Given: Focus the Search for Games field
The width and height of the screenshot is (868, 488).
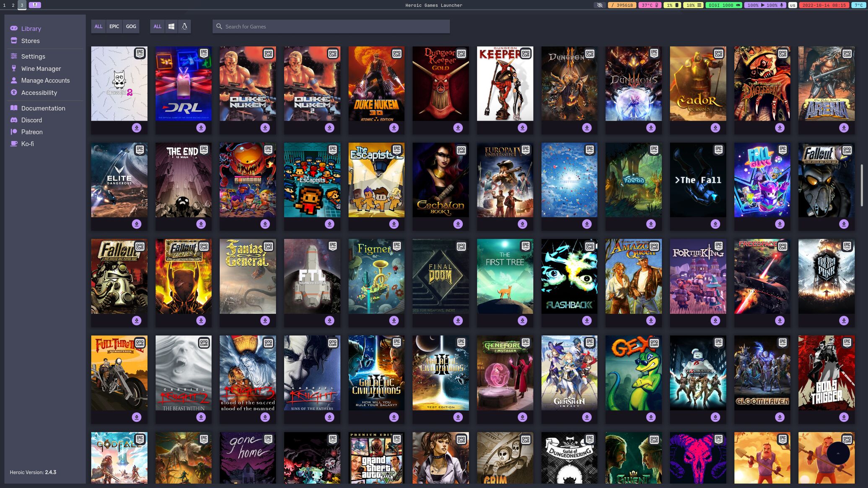Looking at the screenshot, I should [331, 26].
